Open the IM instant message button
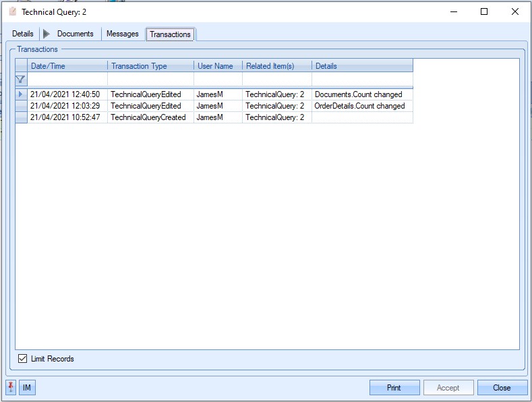Image resolution: width=532 pixels, height=402 pixels. [x=27, y=388]
